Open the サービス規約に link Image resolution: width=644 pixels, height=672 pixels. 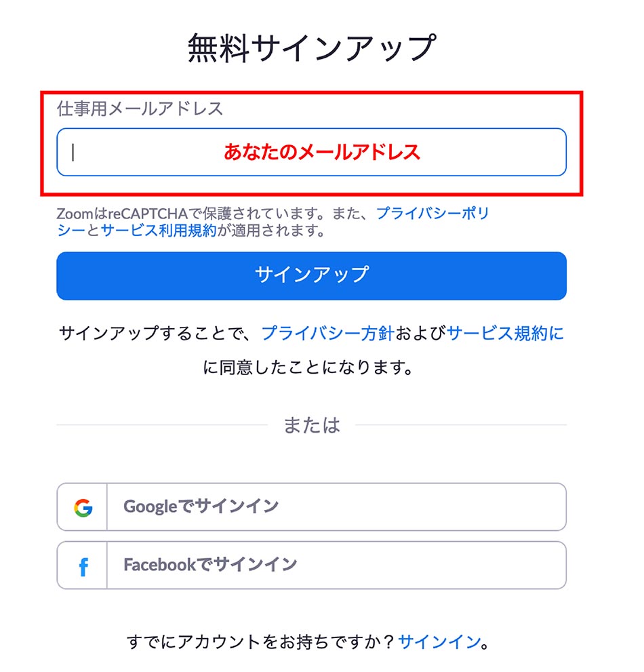(505, 333)
